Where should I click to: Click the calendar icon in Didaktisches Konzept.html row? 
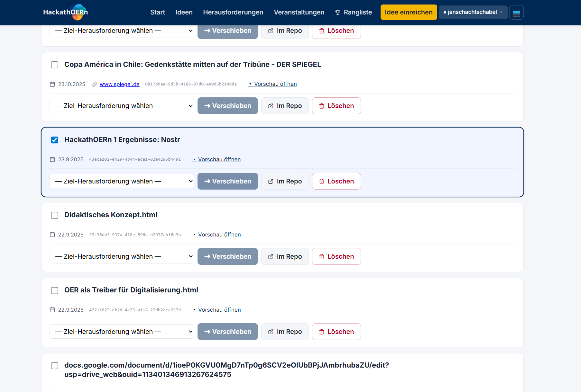click(52, 235)
